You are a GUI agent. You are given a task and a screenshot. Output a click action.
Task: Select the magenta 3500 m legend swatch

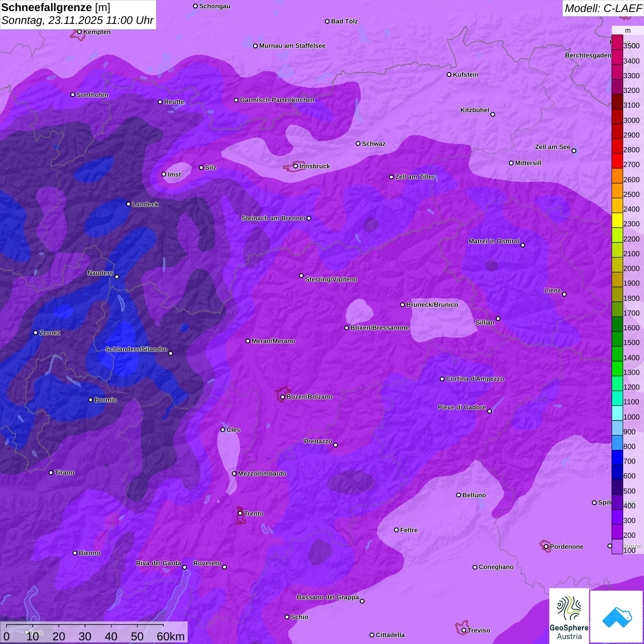click(617, 42)
